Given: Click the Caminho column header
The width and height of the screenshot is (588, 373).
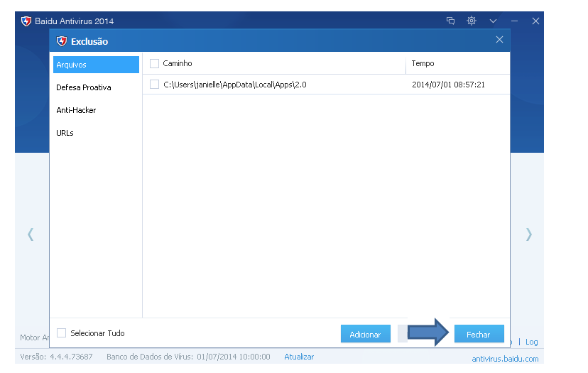Looking at the screenshot, I should point(178,63).
